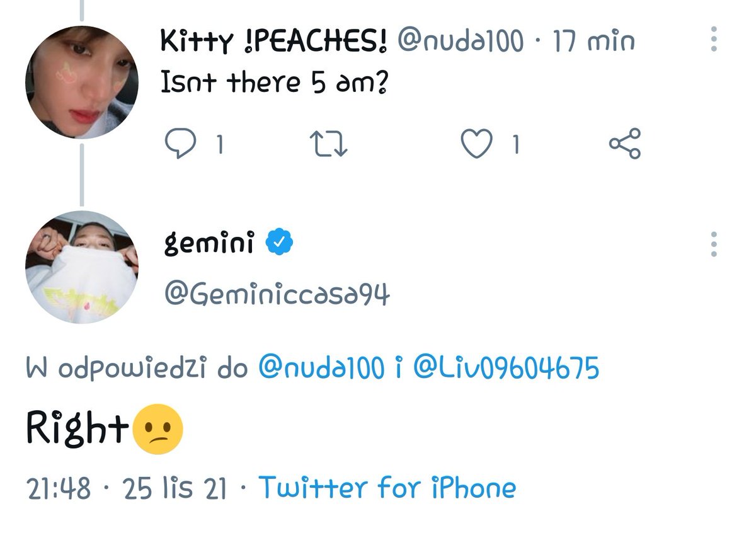Open the @Geminiccasa94 handle
This screenshot has height=533, width=756.
tap(277, 294)
